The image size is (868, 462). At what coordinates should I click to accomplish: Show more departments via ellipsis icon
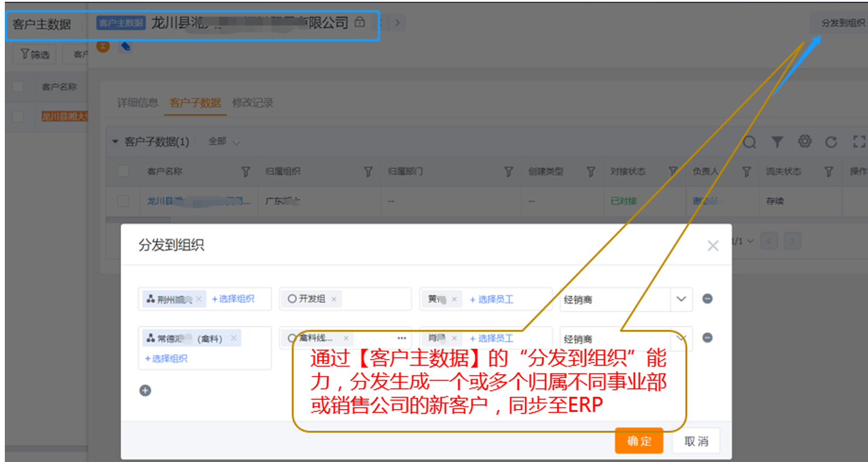click(x=402, y=339)
